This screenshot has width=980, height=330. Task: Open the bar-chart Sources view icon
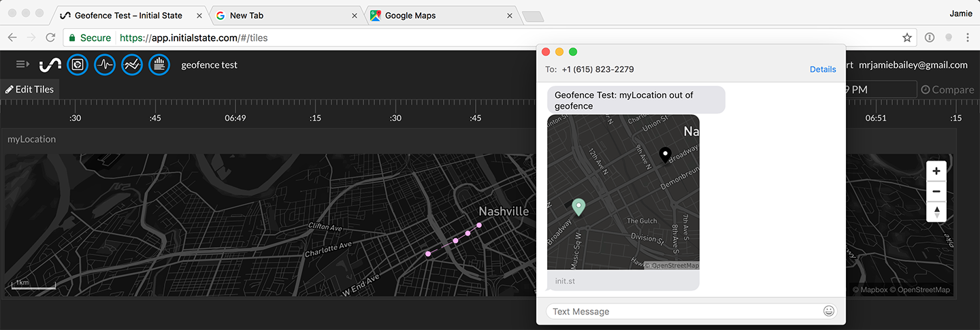point(159,65)
